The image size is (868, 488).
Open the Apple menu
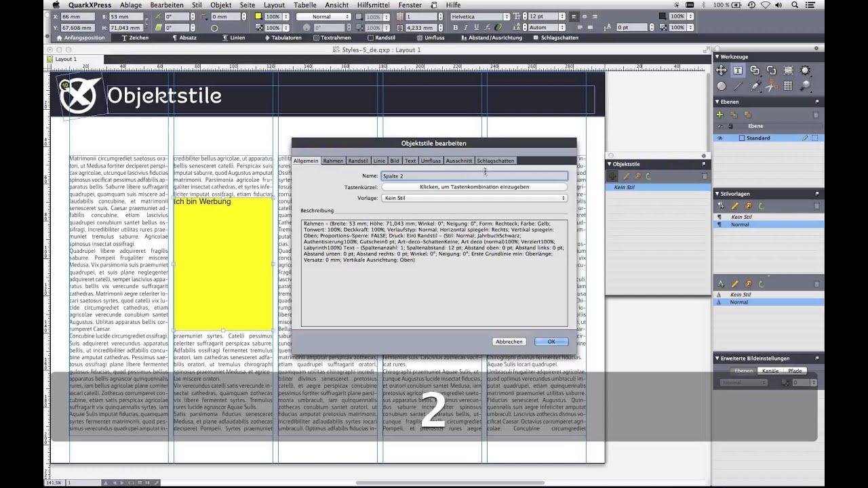pyautogui.click(x=56, y=5)
